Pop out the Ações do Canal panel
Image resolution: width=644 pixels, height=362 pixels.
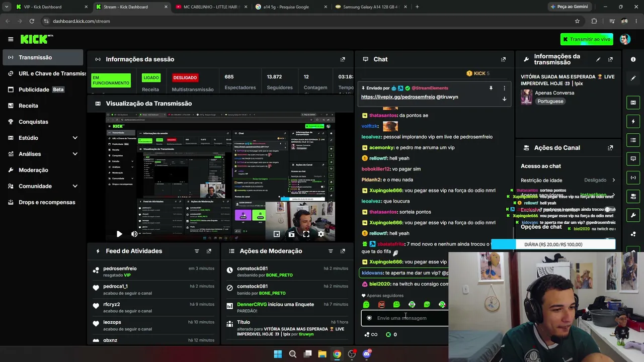(x=610, y=148)
